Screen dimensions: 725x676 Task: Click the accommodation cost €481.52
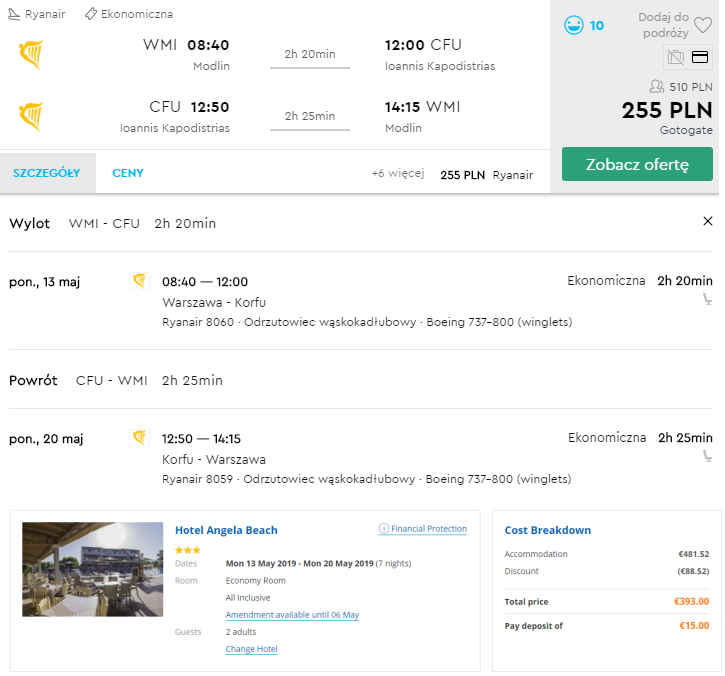(x=694, y=554)
